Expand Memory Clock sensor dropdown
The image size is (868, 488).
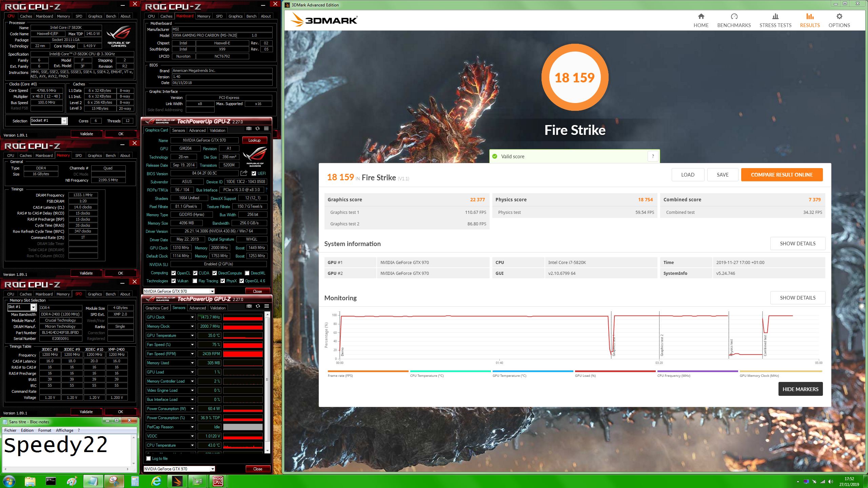click(x=192, y=326)
